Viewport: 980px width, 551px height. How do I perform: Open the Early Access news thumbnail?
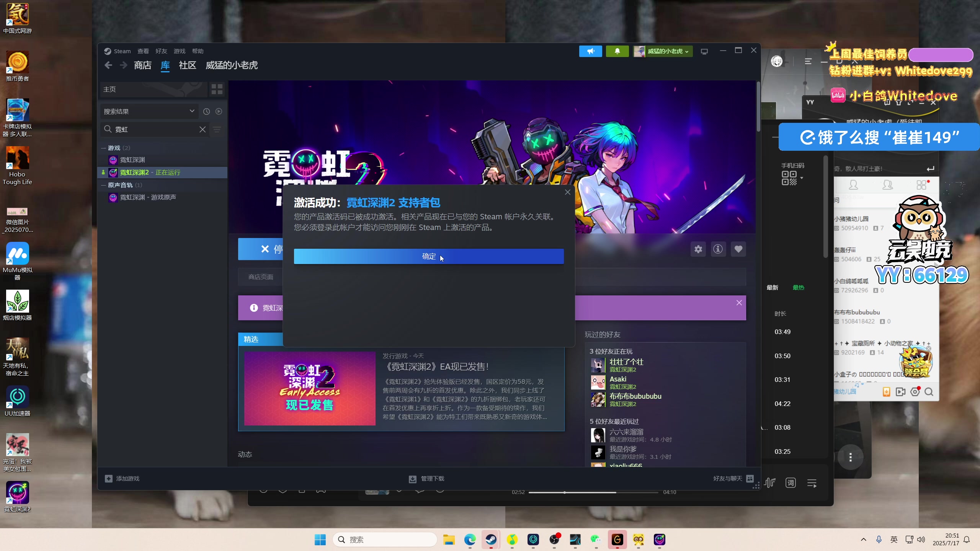coord(310,388)
